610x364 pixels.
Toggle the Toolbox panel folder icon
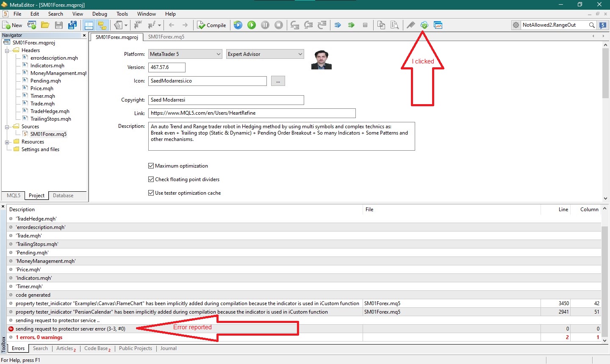[x=102, y=25]
